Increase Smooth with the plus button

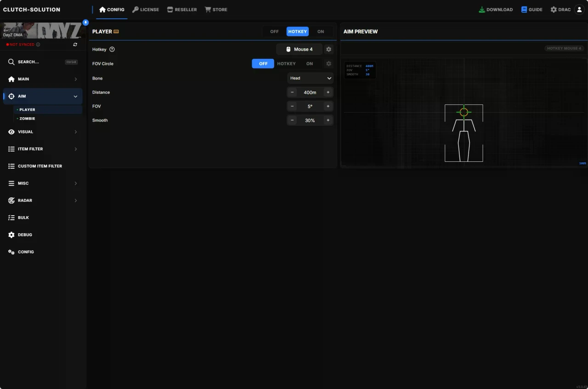[x=328, y=120]
